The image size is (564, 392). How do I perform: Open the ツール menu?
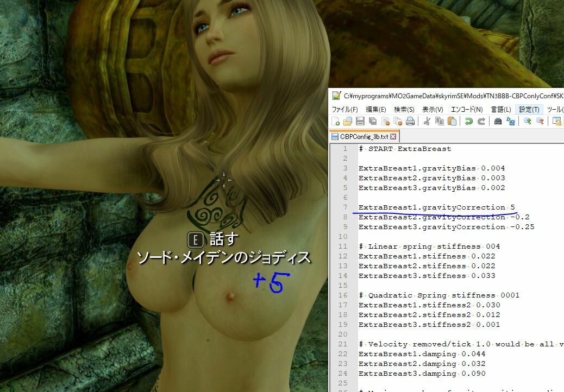tap(555, 109)
